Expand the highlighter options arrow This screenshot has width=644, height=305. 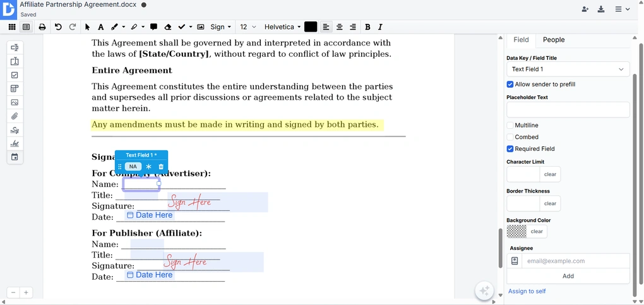click(x=143, y=27)
